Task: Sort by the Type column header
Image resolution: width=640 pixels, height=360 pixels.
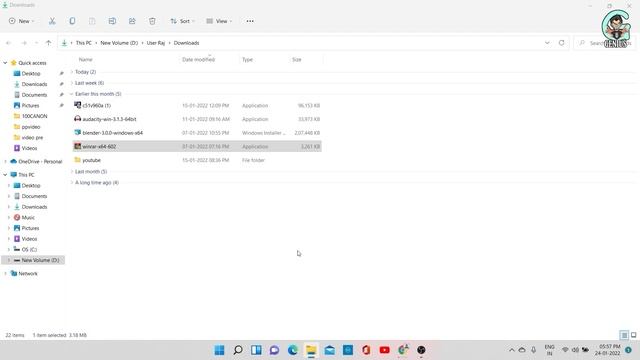Action: click(247, 60)
